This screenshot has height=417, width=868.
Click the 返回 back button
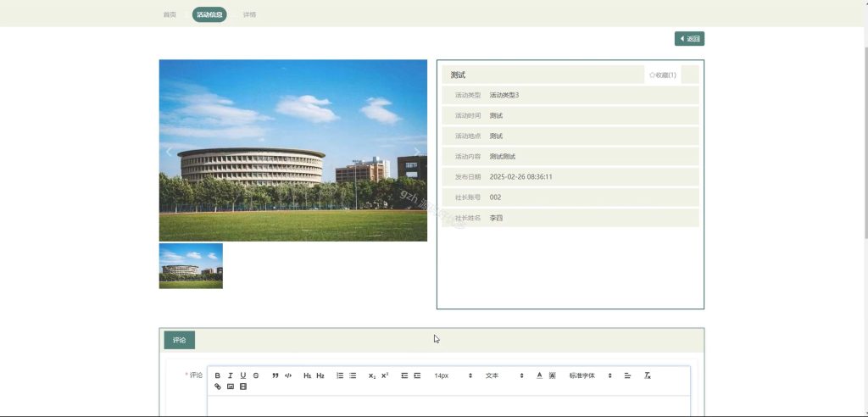(x=689, y=39)
